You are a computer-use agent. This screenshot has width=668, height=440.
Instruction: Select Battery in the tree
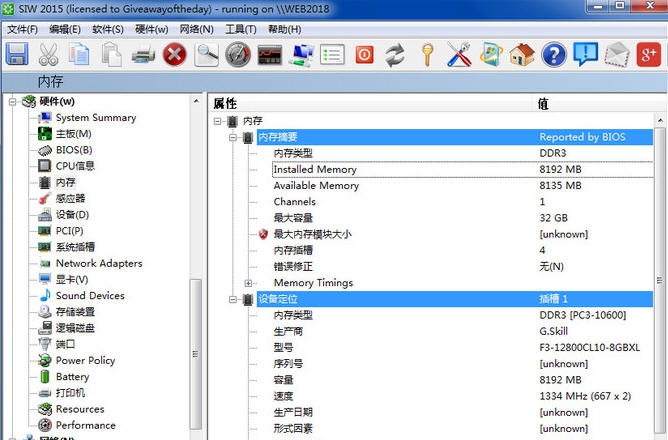tap(72, 377)
